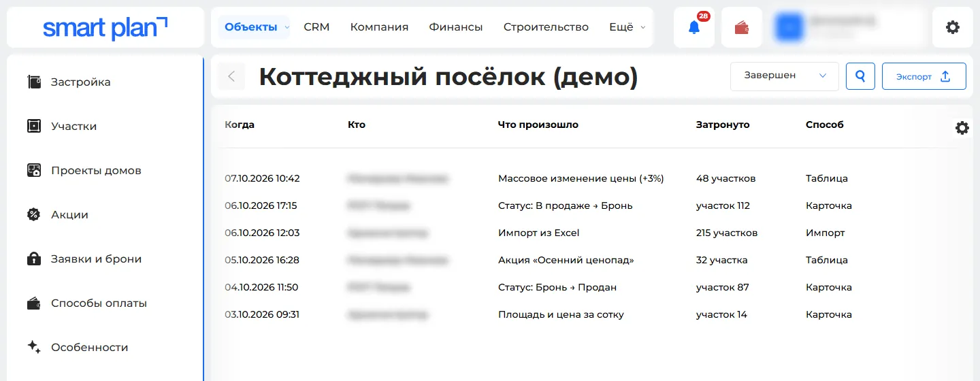Click the участок 112 cell

(723, 206)
